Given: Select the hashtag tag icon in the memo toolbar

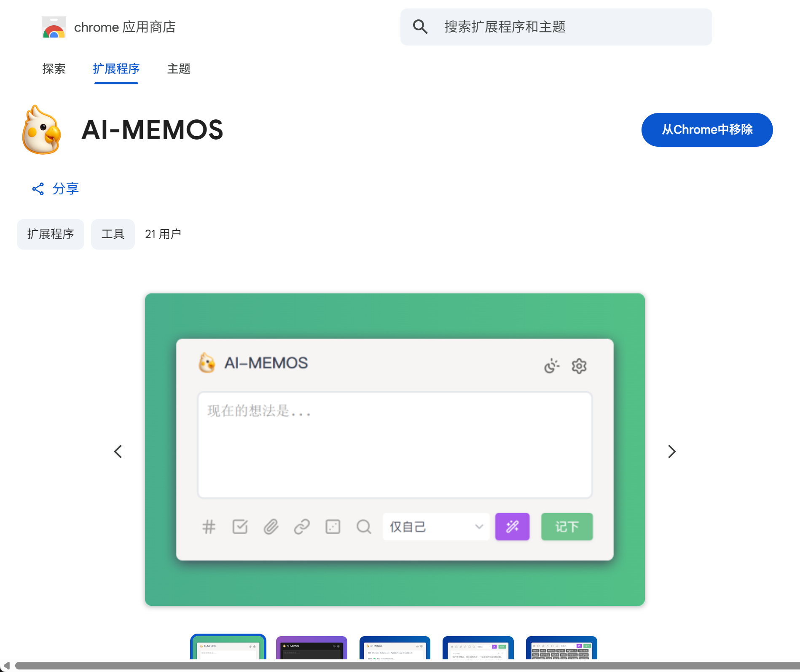Looking at the screenshot, I should (x=209, y=527).
